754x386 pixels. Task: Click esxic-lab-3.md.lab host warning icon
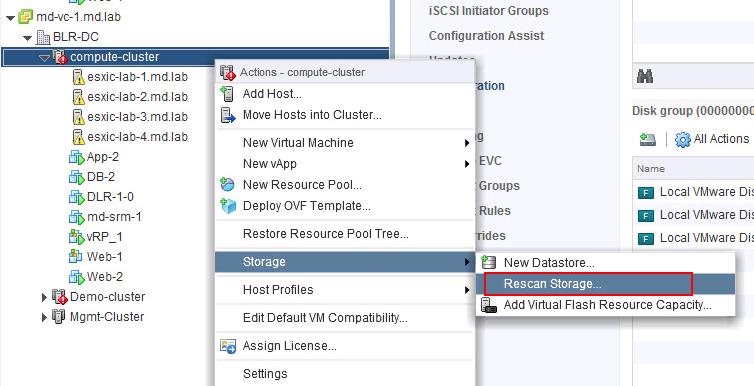[x=78, y=117]
